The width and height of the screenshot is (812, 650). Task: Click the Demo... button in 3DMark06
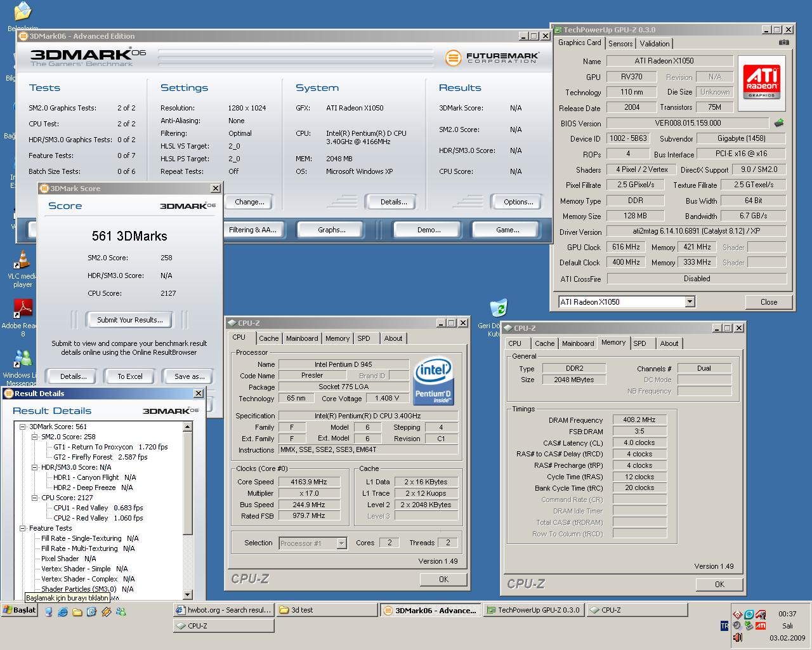pos(428,230)
